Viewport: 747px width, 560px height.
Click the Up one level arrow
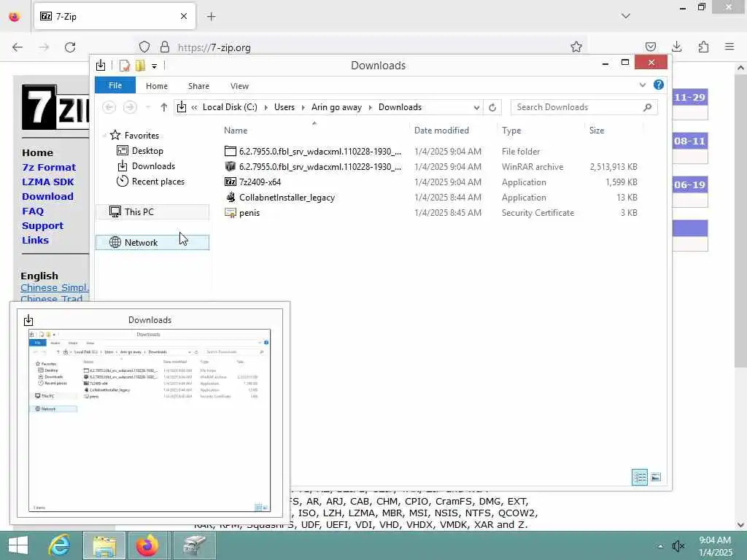pyautogui.click(x=164, y=107)
